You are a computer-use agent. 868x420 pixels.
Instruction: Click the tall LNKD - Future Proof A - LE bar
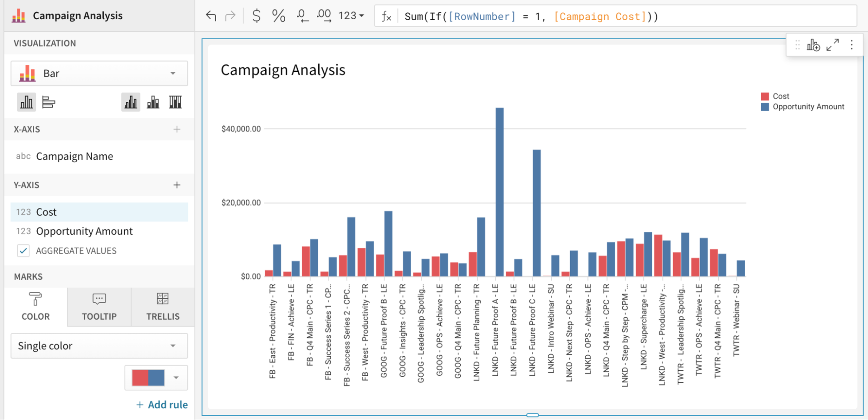coord(500,192)
